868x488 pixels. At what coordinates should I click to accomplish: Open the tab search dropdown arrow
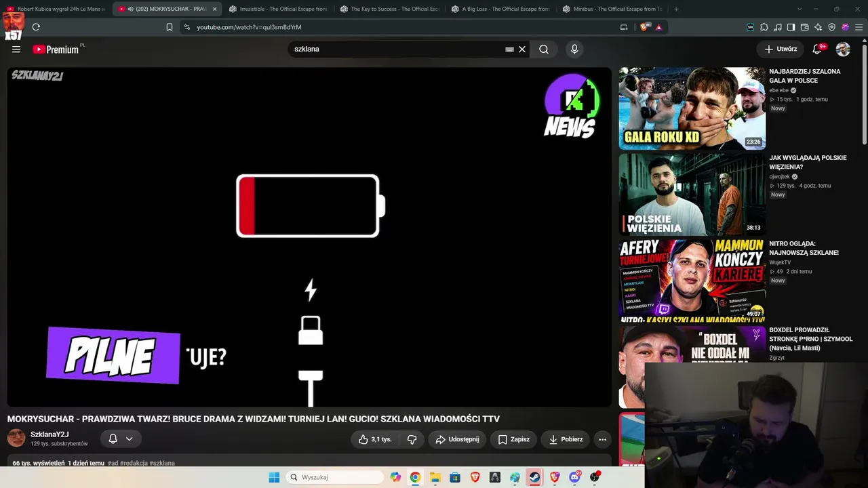pyautogui.click(x=800, y=9)
